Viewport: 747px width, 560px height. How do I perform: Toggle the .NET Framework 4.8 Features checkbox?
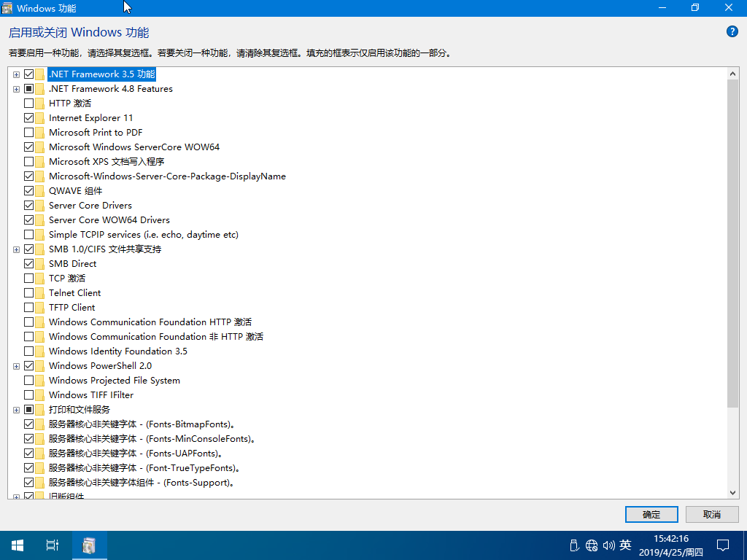coord(28,89)
